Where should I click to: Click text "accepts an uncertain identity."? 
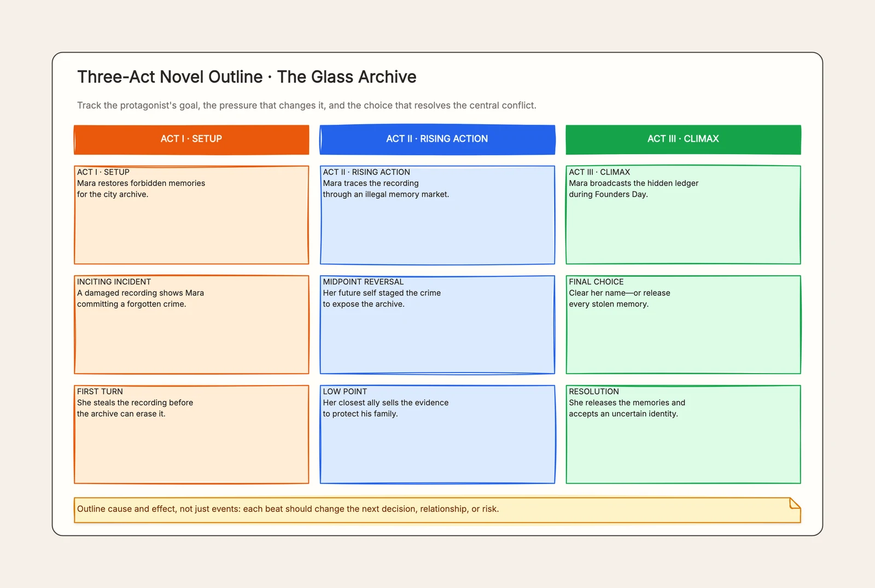click(x=623, y=414)
